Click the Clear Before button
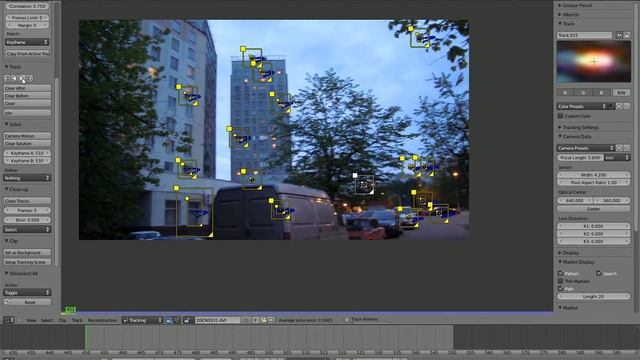 coord(27,96)
